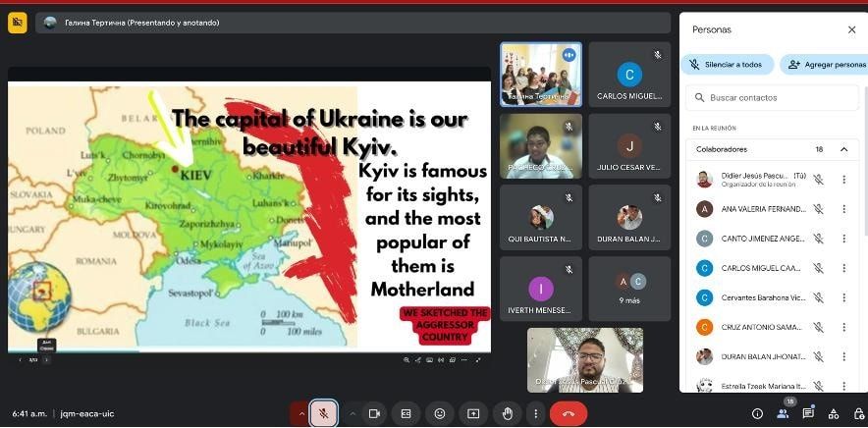Open the three-dot more options menu in toolbar
This screenshot has height=428, width=868.
[535, 413]
